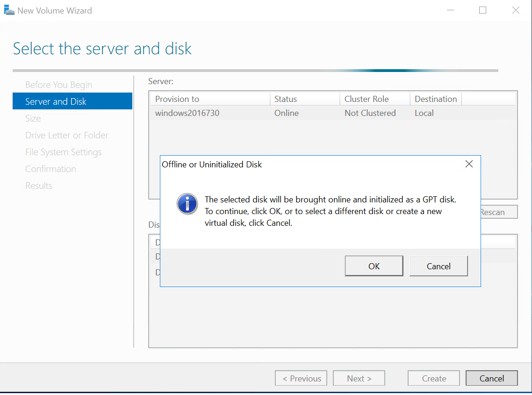532x395 pixels.
Task: Maximize the New Volume Wizard window
Action: 482,10
